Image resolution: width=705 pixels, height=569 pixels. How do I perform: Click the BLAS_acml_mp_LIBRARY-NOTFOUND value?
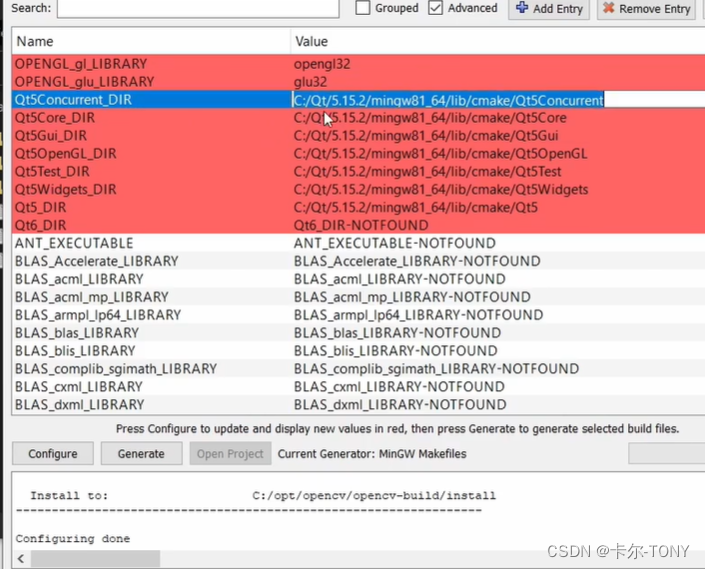click(412, 297)
